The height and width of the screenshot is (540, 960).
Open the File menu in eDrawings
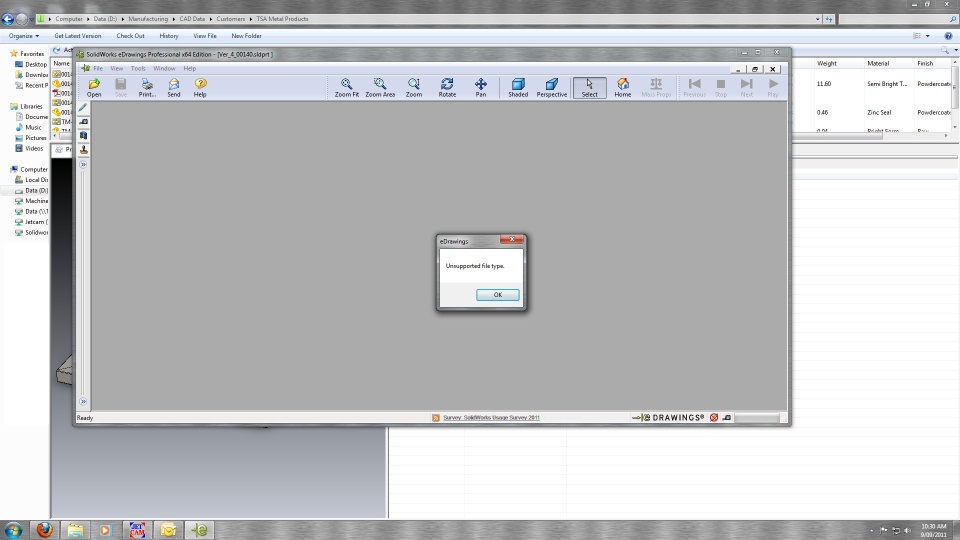[x=98, y=69]
